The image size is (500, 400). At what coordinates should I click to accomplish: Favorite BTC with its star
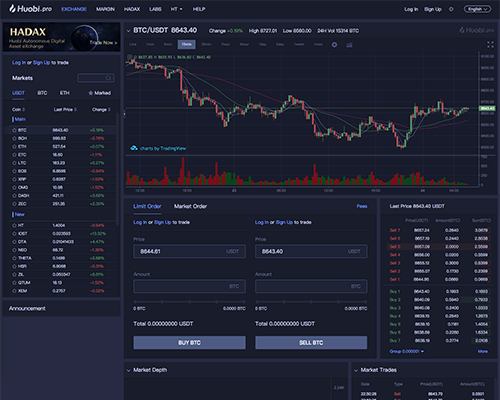[x=14, y=130]
